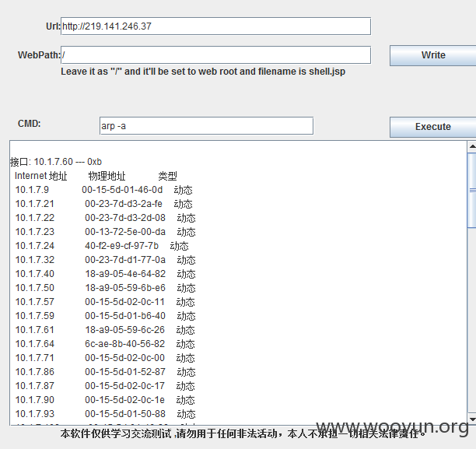Select IP address 10.1.7.61 in output
Screen dimensions: 476x449
(x=34, y=330)
